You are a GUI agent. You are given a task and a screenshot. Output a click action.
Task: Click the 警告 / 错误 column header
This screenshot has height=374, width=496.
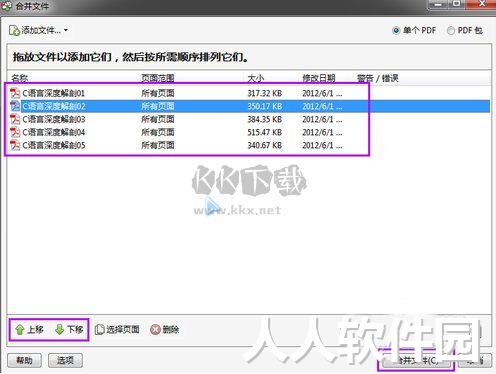(x=378, y=78)
